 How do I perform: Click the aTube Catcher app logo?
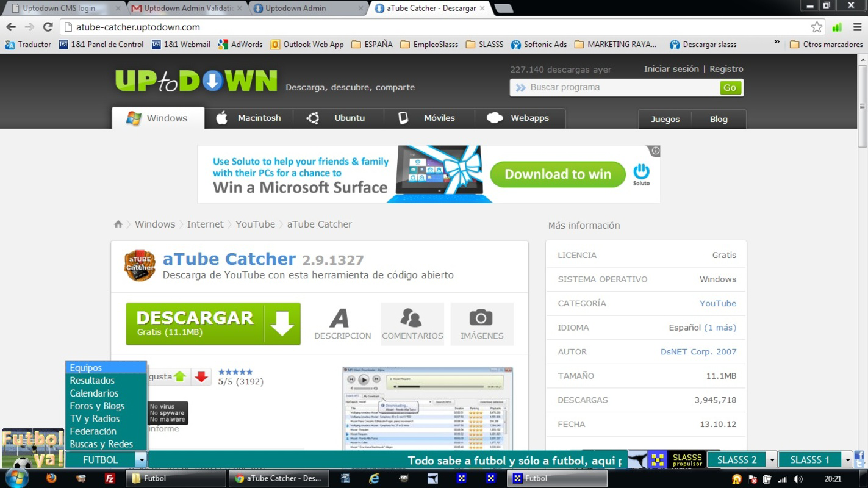pos(140,265)
